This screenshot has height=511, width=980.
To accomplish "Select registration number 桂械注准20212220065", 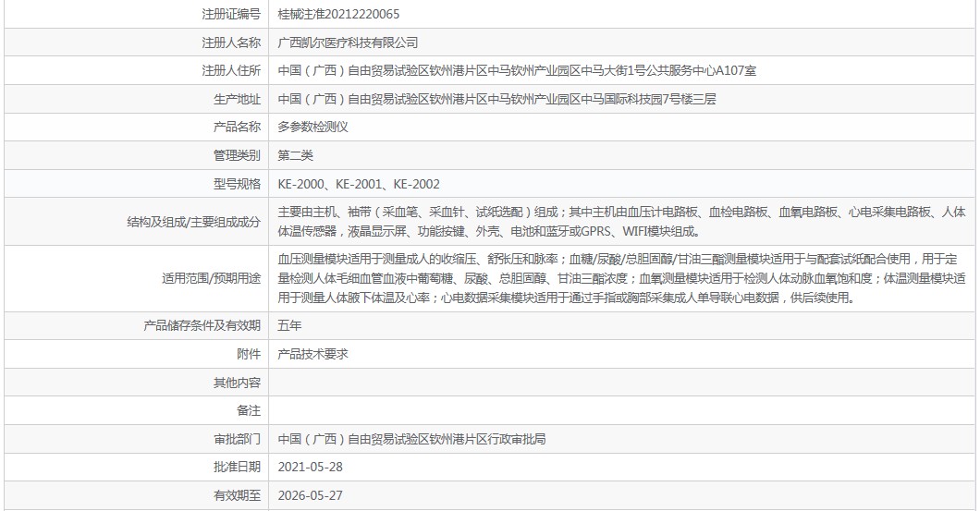I will [338, 15].
